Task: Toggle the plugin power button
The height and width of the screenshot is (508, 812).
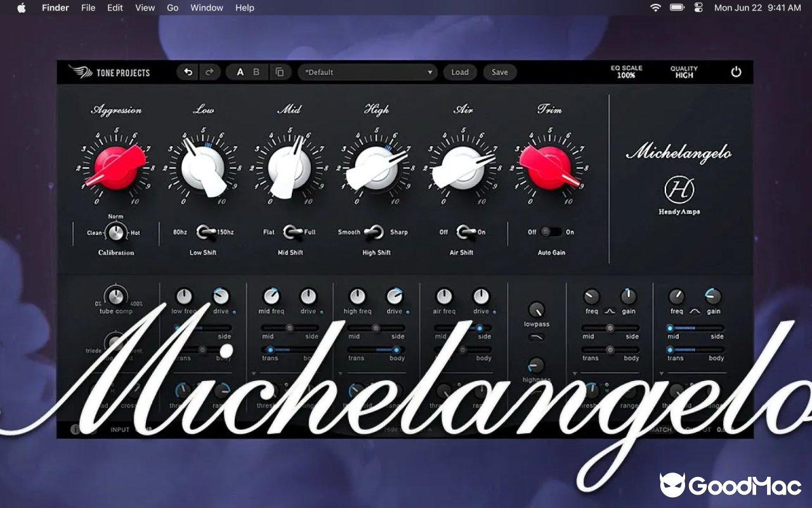Action: (x=736, y=72)
